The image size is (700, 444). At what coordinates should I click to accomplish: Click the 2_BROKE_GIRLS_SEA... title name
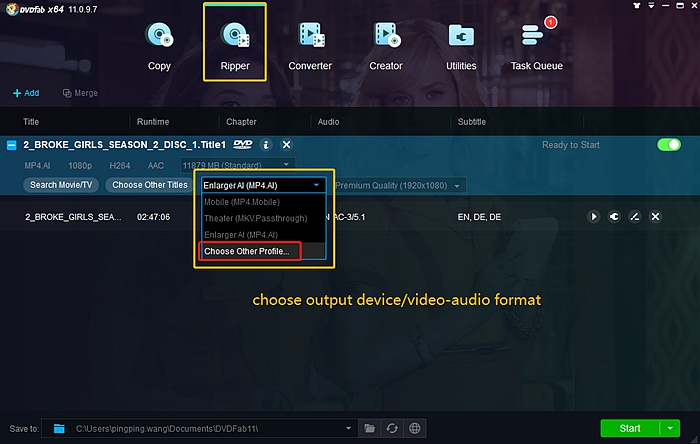click(73, 217)
